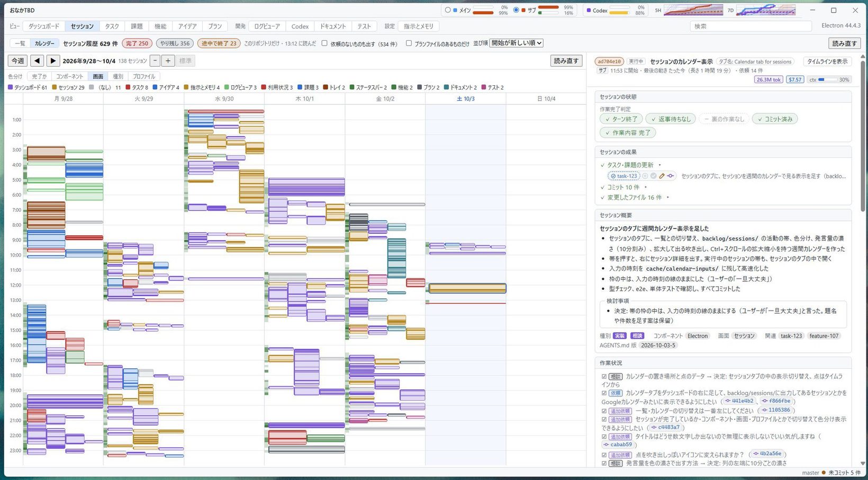
Task: Click the pencil edit icon next to task-123
Action: click(662, 176)
